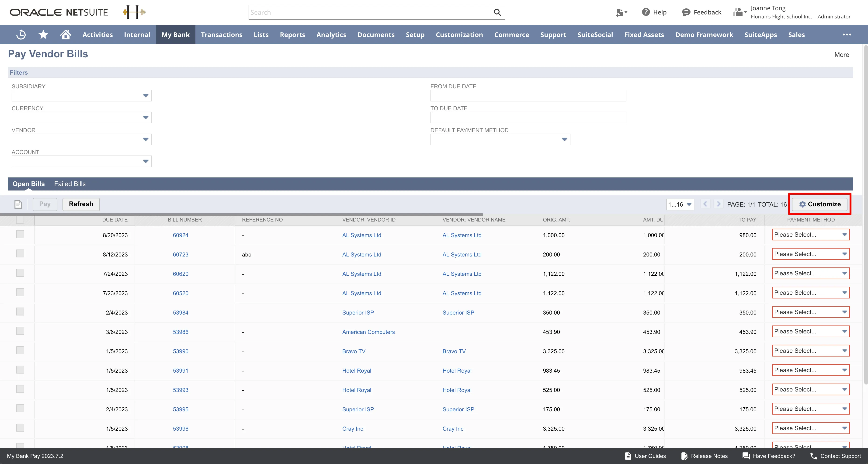Check the box for bill 60924
Screen dimensions: 868x464
click(20, 234)
